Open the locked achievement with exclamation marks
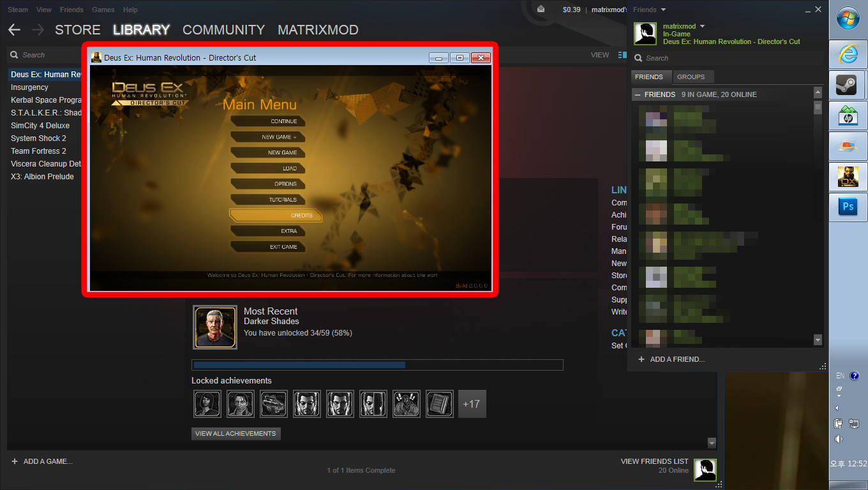Image resolution: width=868 pixels, height=490 pixels. [407, 404]
